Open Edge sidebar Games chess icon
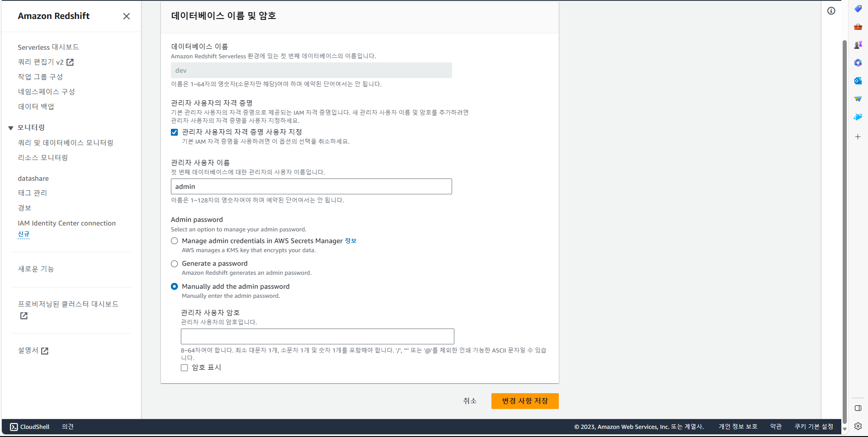 coord(858,45)
